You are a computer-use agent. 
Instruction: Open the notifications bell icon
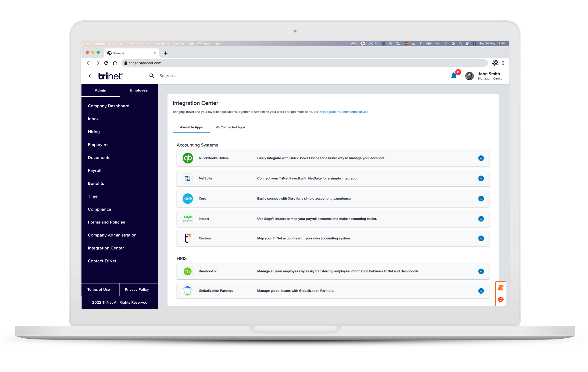(454, 76)
